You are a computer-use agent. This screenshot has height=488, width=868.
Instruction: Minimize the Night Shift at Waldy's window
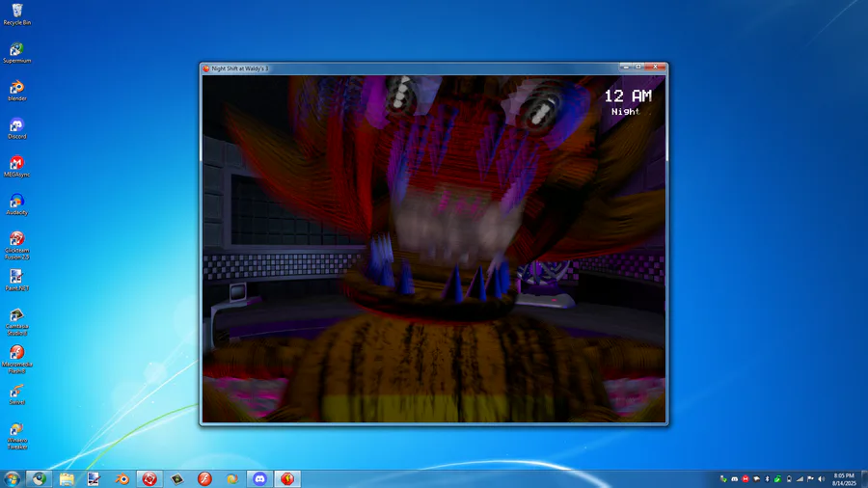(x=626, y=67)
